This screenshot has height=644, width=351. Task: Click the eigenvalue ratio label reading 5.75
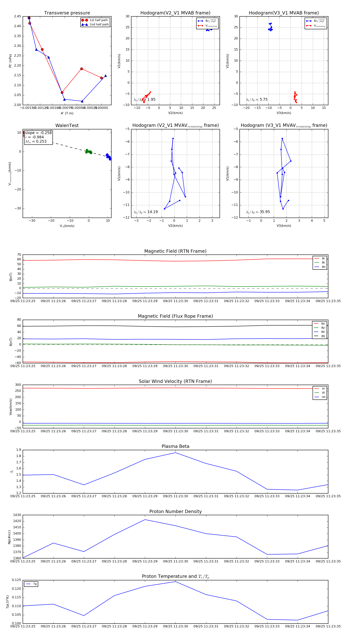click(x=257, y=100)
